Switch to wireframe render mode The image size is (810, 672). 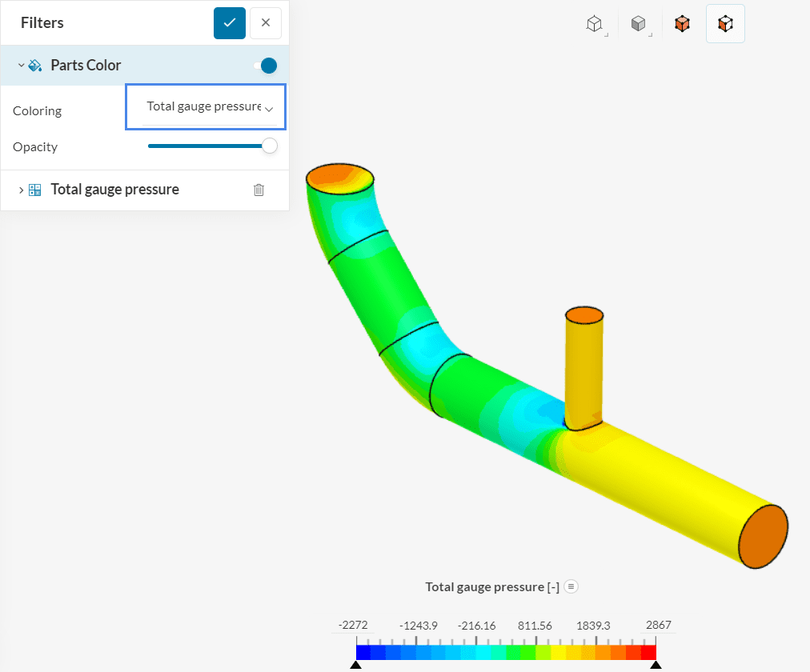pos(595,23)
